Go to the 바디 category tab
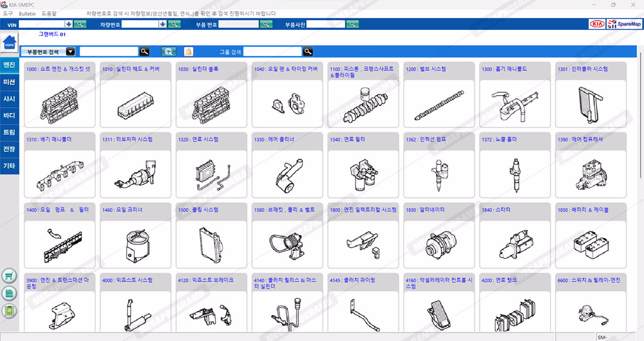This screenshot has height=341, width=644. 9,116
